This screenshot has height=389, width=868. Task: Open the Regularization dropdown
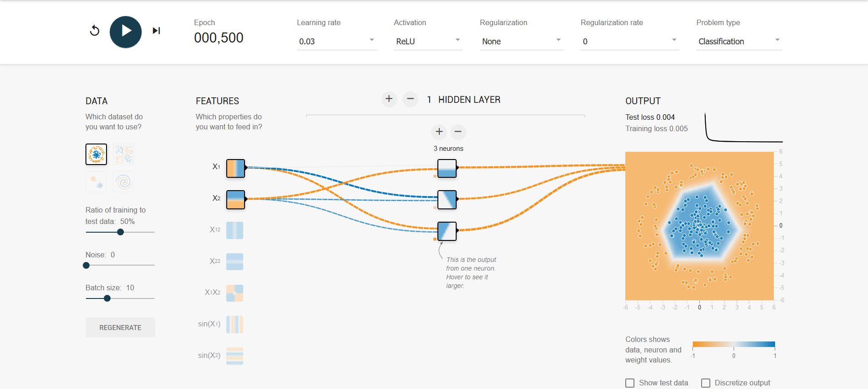point(521,42)
